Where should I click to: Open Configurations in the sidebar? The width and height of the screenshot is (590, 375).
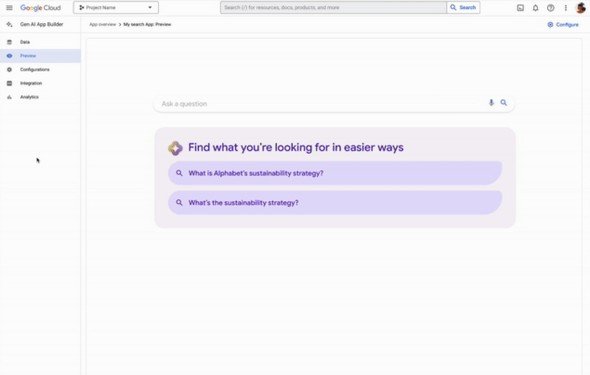point(40,70)
